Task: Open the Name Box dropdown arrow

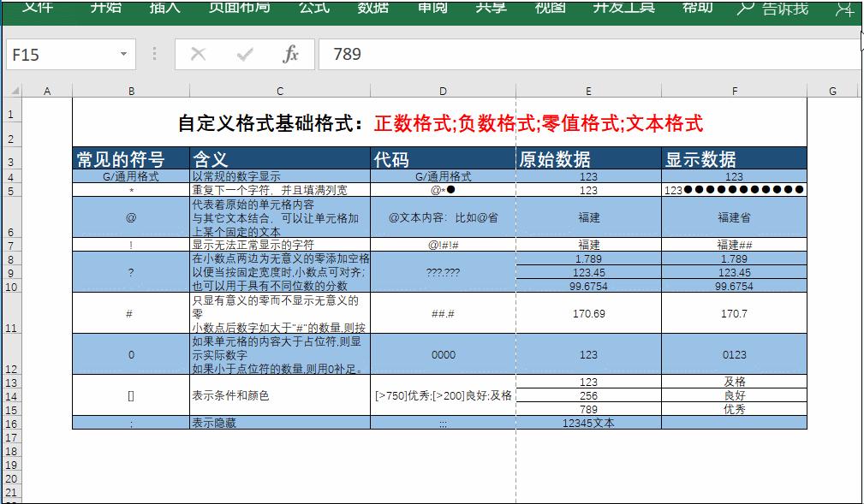Action: [124, 54]
